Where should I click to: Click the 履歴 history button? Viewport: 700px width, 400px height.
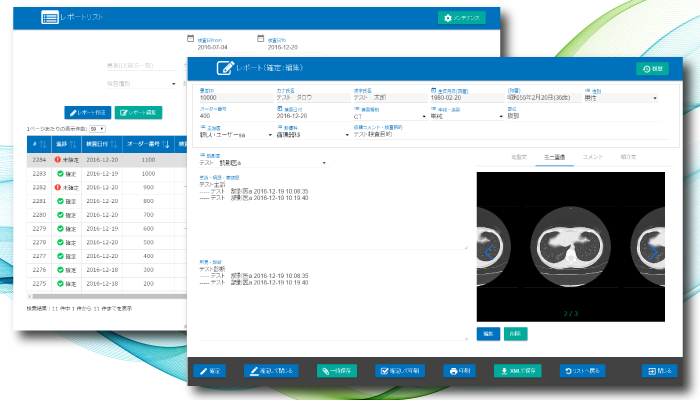pos(652,68)
